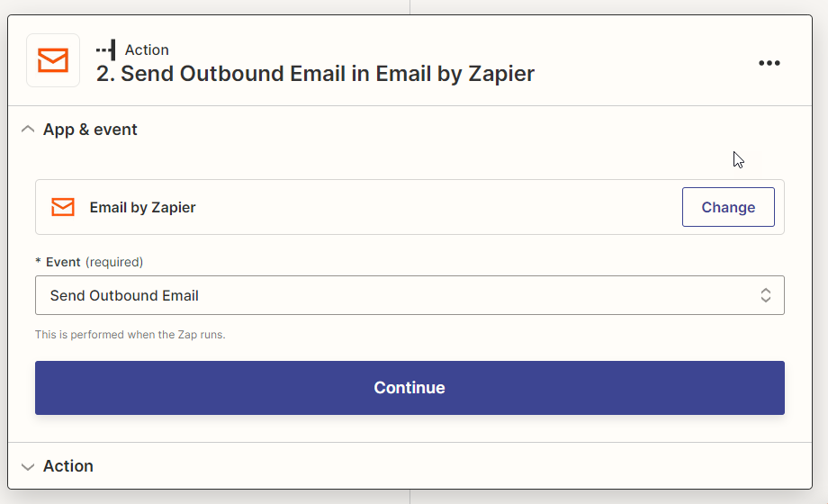Open the Send Outbound Email event dropdown

click(x=409, y=295)
